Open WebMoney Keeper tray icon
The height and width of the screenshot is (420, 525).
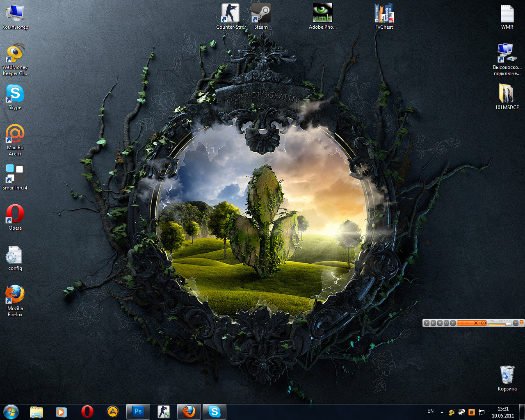(452, 412)
